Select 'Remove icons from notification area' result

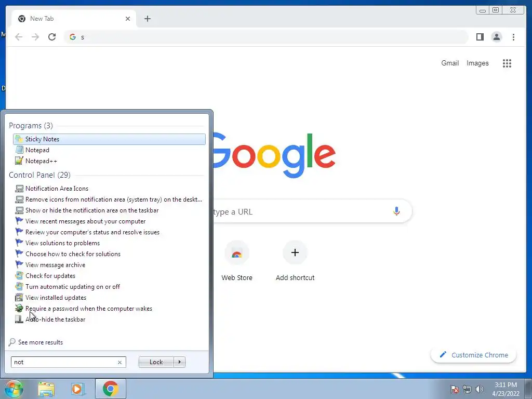coord(114,199)
